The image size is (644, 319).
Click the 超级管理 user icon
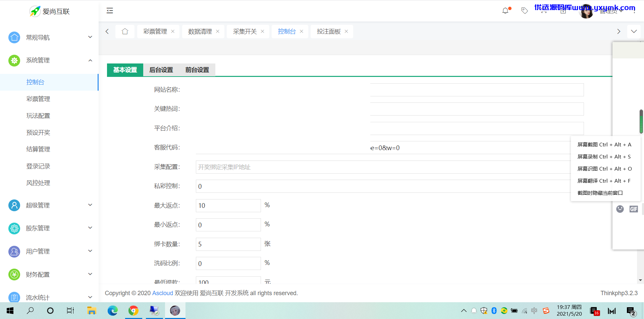tap(14, 205)
